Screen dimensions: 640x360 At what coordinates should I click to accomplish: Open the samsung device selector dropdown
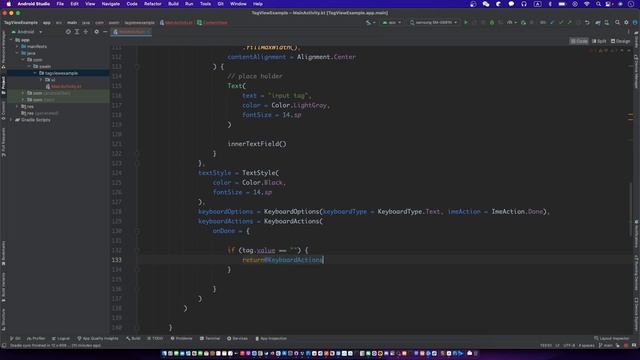433,22
